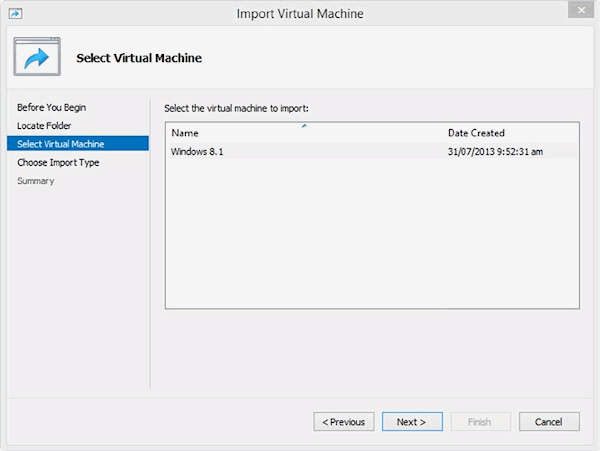Cancel the import wizard
This screenshot has height=451, width=600.
(x=549, y=422)
